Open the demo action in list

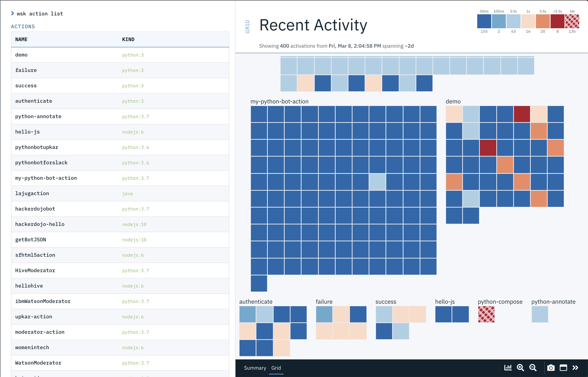(21, 55)
